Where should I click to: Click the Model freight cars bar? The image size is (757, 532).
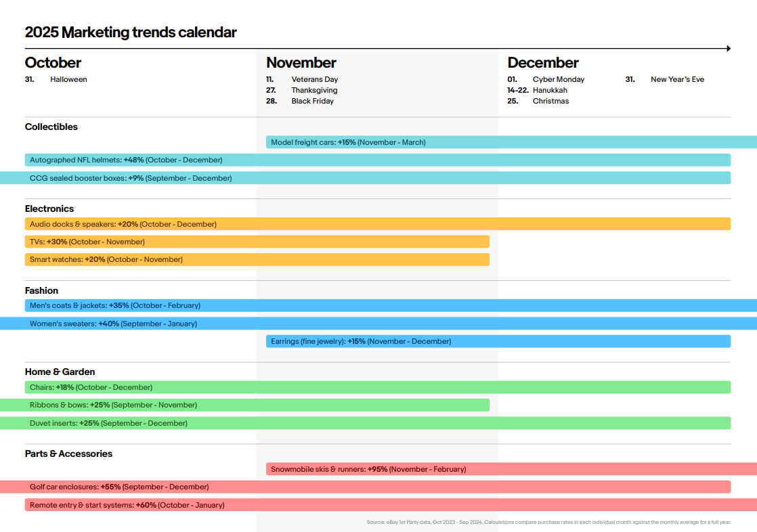(x=511, y=142)
